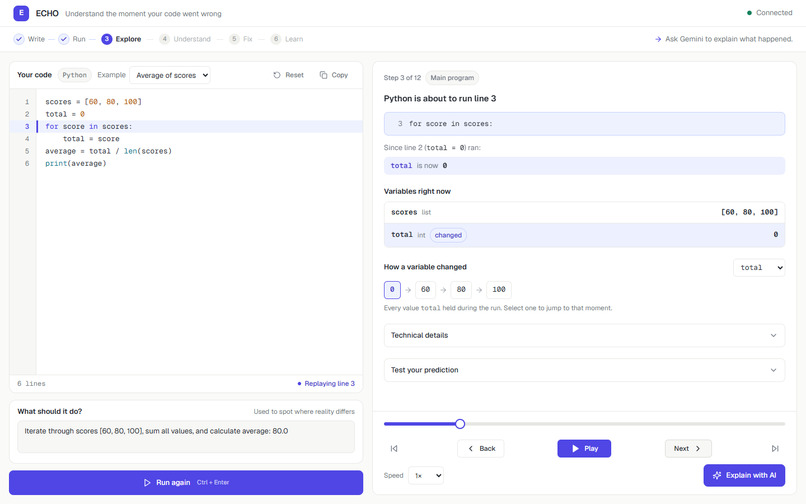
Task: Click the play triangle in Run again
Action: (x=147, y=482)
